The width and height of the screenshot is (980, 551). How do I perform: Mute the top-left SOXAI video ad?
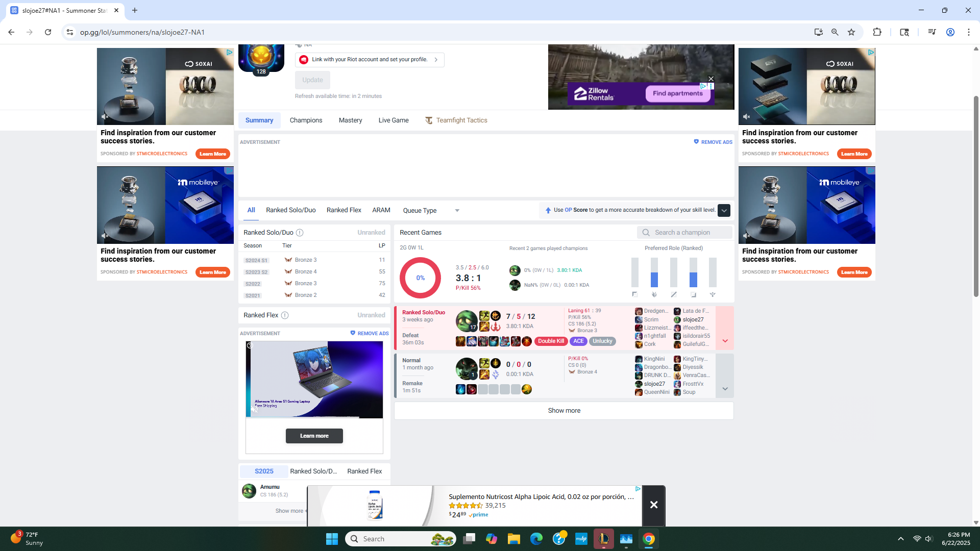tap(105, 117)
